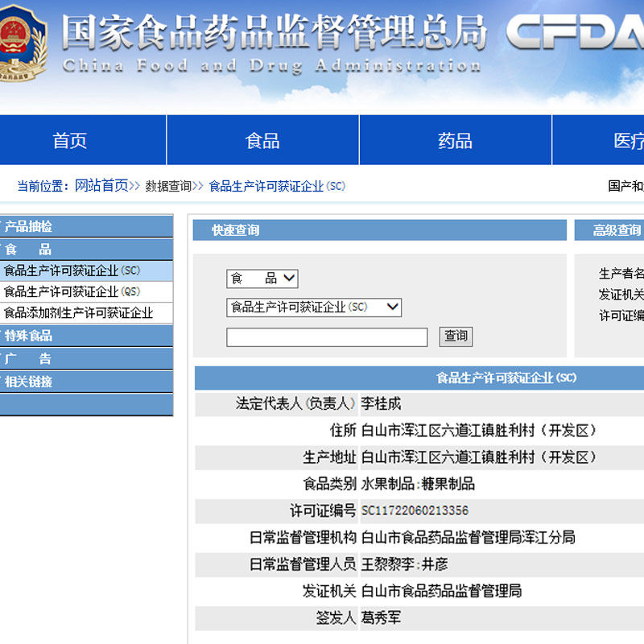Click the 生产者名 advanced query label
The image size is (644, 644).
(621, 273)
